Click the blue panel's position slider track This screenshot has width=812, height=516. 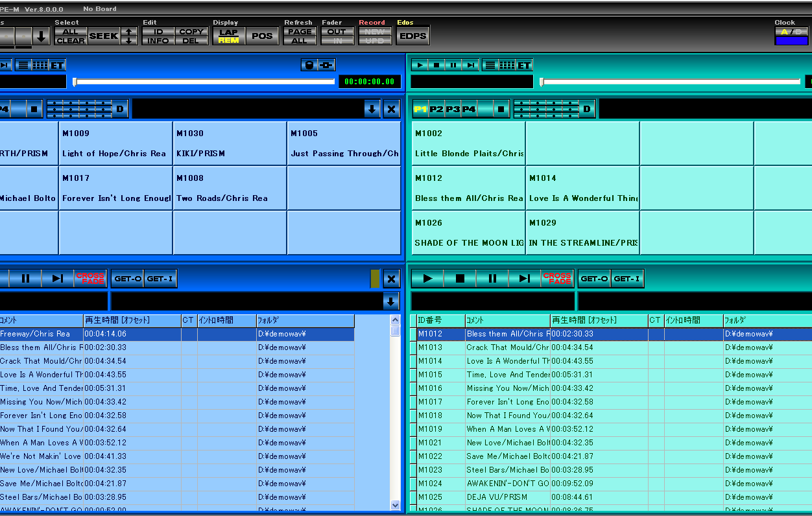coord(205,82)
